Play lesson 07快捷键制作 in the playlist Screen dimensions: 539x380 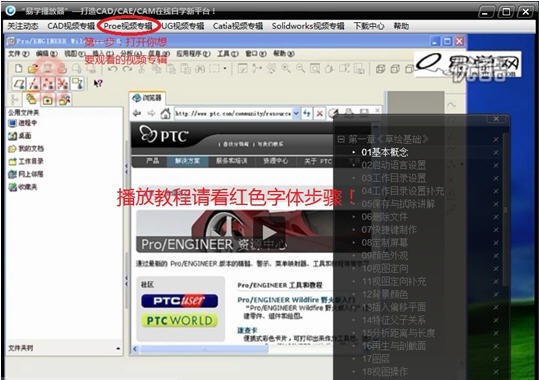(x=389, y=230)
